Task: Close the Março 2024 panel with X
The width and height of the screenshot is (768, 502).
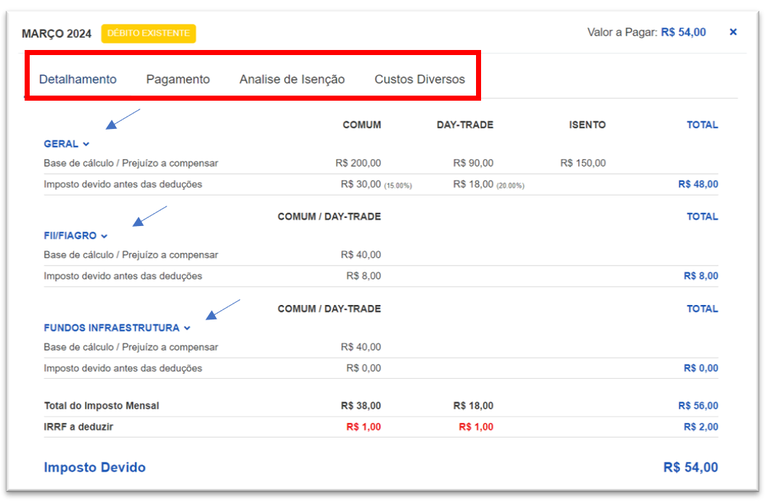Action: point(733,32)
